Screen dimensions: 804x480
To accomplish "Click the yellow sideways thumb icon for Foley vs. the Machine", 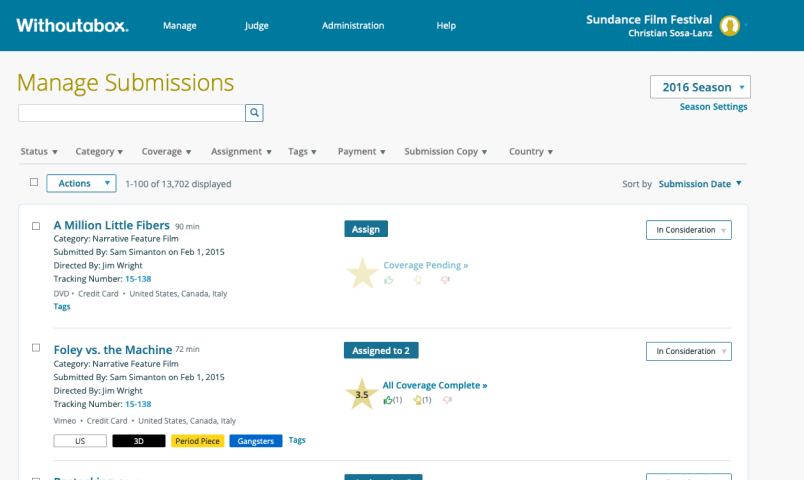I will (417, 400).
